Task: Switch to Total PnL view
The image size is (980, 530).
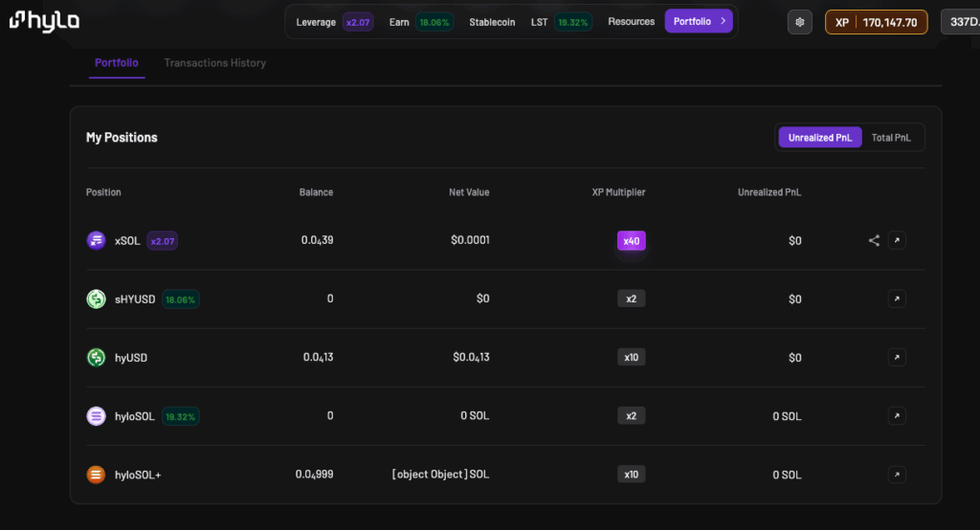Action: pyautogui.click(x=891, y=138)
